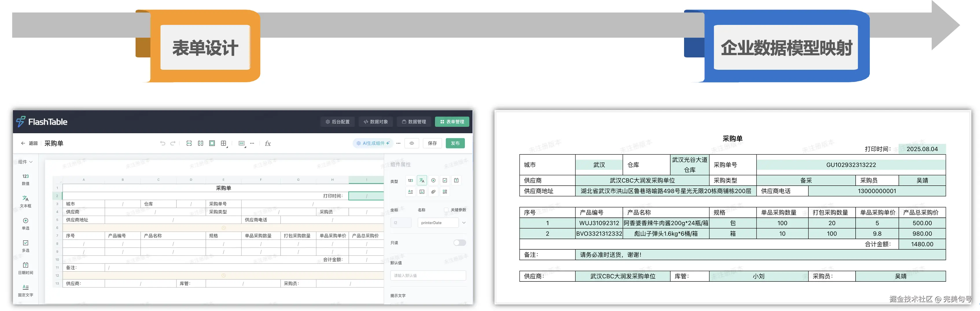Click the 默认值 default value input

pos(428,276)
